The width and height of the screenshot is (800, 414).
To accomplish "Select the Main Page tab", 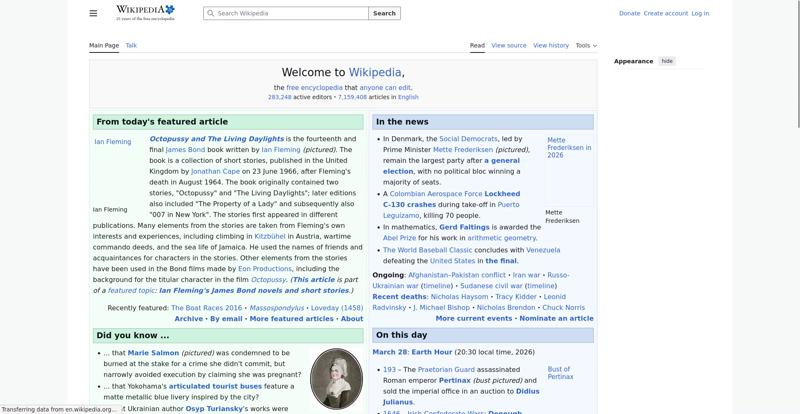I will pos(104,45).
